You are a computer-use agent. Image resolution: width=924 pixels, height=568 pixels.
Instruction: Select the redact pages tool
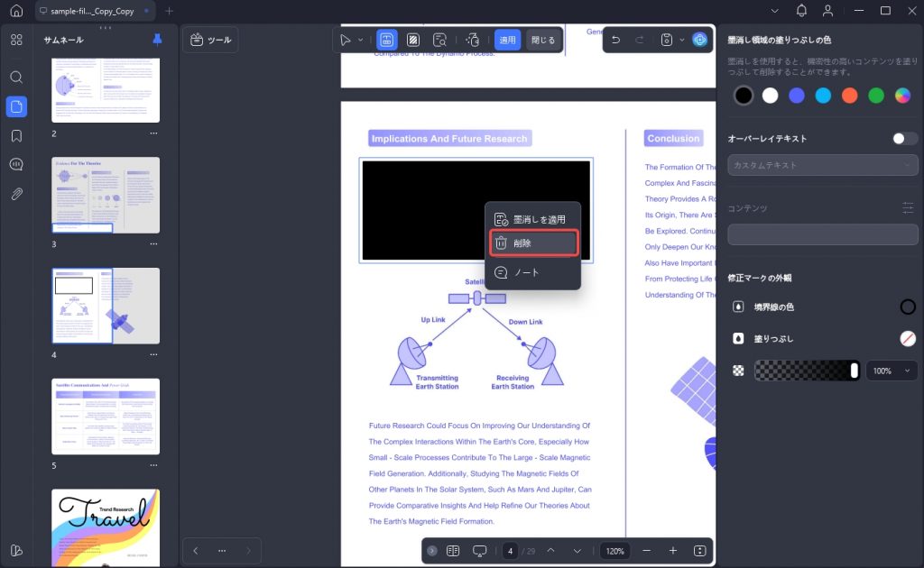coord(413,40)
